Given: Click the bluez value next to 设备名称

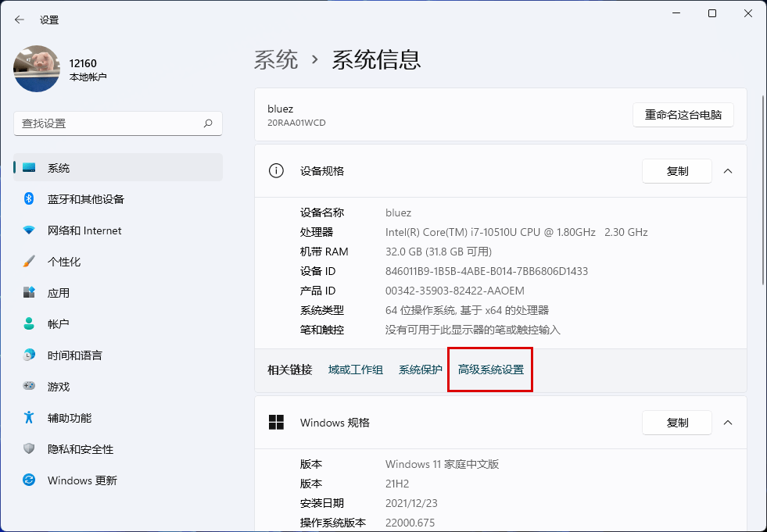Looking at the screenshot, I should 398,212.
